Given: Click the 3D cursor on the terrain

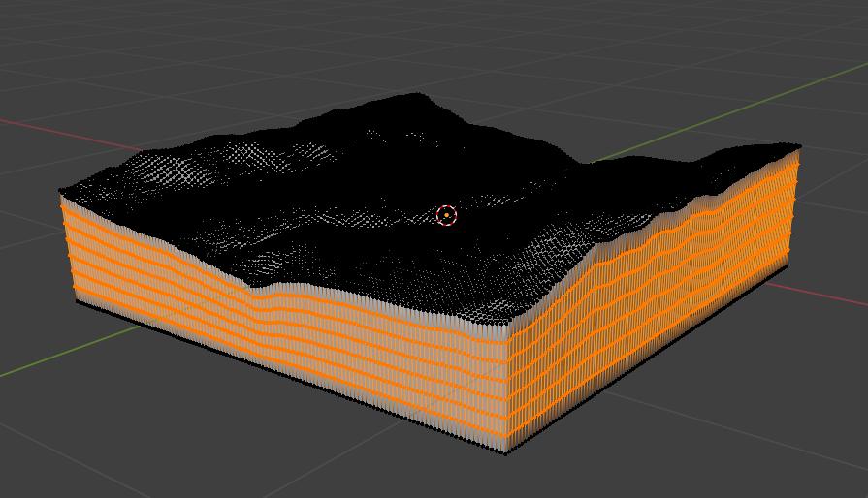Looking at the screenshot, I should pyautogui.click(x=446, y=215).
